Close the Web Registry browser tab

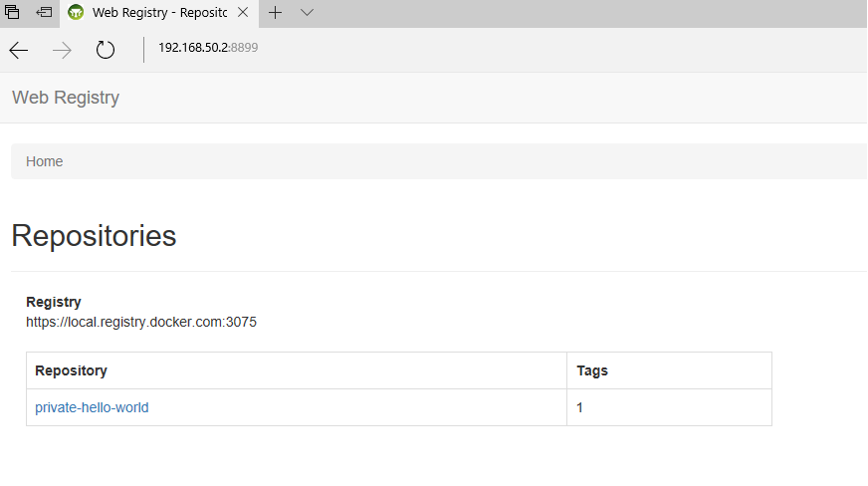pos(243,13)
